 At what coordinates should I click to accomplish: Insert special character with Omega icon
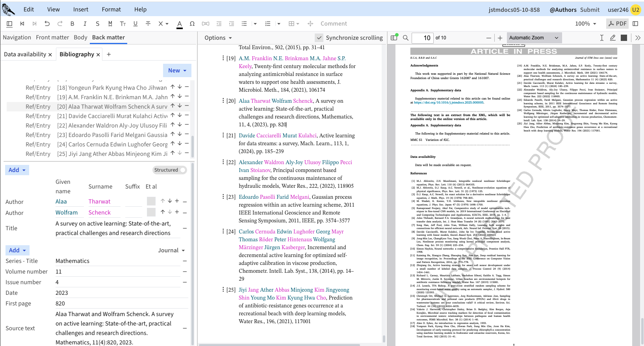(x=192, y=24)
